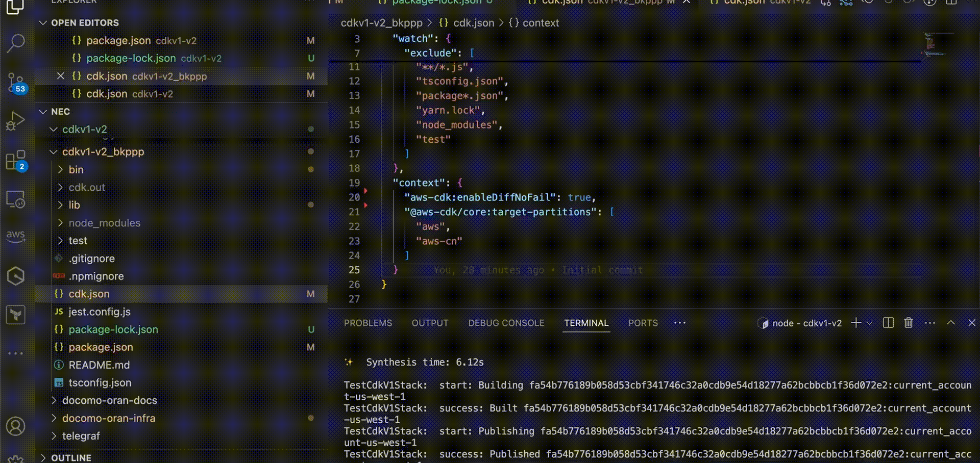The image size is (980, 463).
Task: Switch to the PROBLEMS tab
Action: pyautogui.click(x=367, y=323)
